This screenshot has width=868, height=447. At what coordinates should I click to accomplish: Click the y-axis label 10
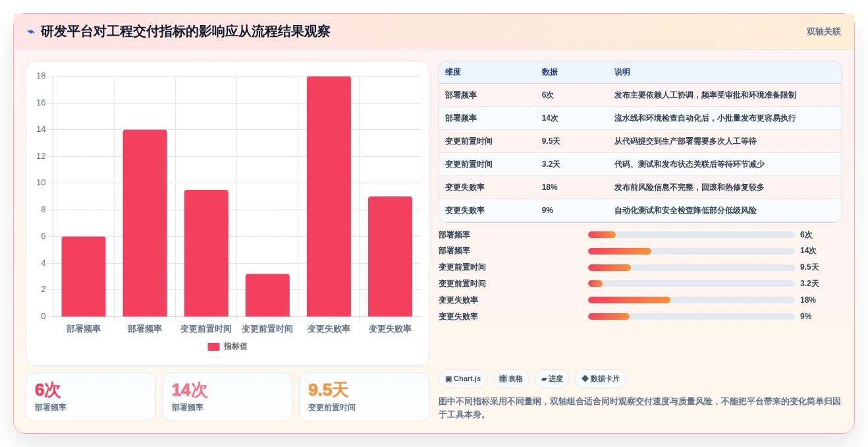(41, 183)
